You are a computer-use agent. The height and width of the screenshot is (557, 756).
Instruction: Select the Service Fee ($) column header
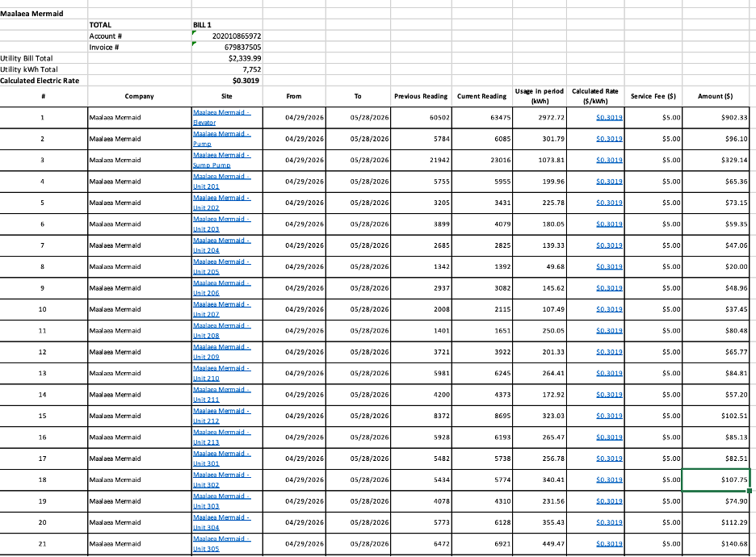tap(653, 96)
